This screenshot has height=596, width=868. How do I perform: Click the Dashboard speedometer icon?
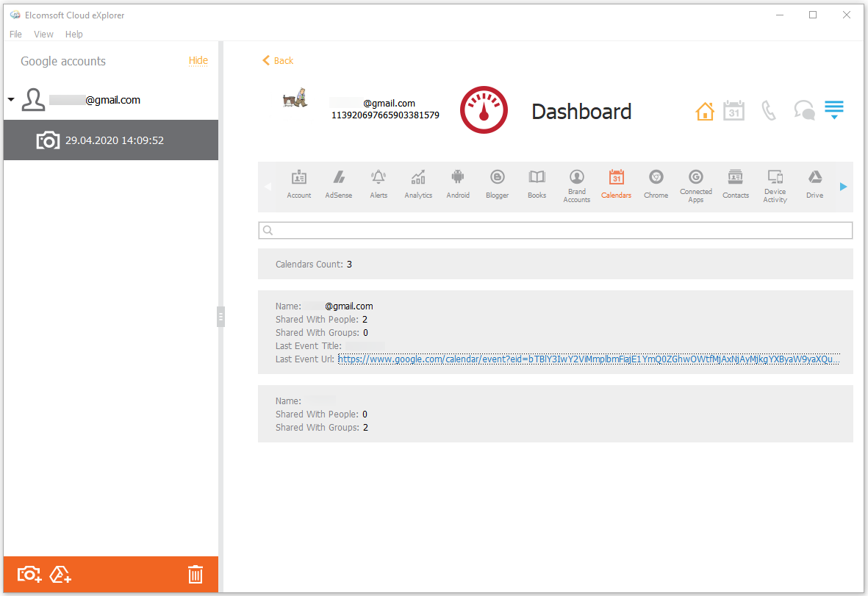484,109
